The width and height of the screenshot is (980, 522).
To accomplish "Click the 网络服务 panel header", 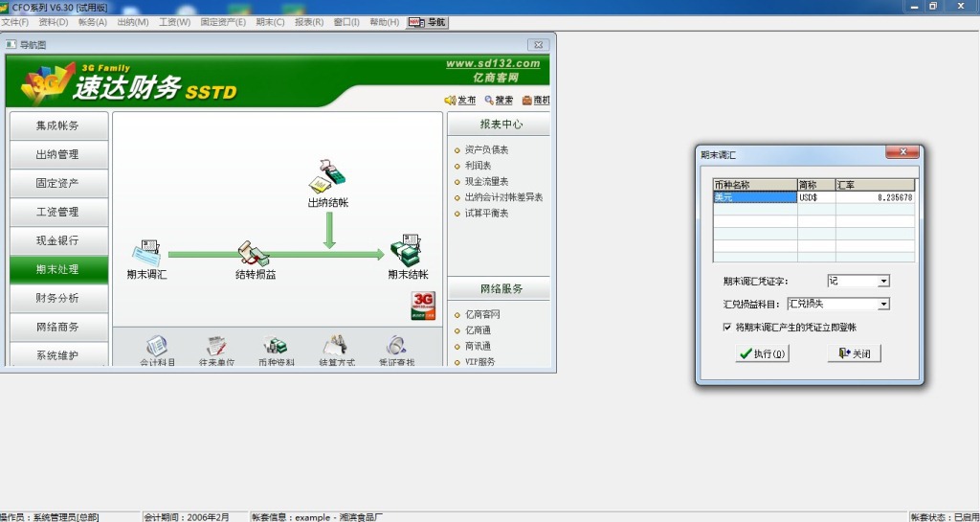I will pos(500,289).
